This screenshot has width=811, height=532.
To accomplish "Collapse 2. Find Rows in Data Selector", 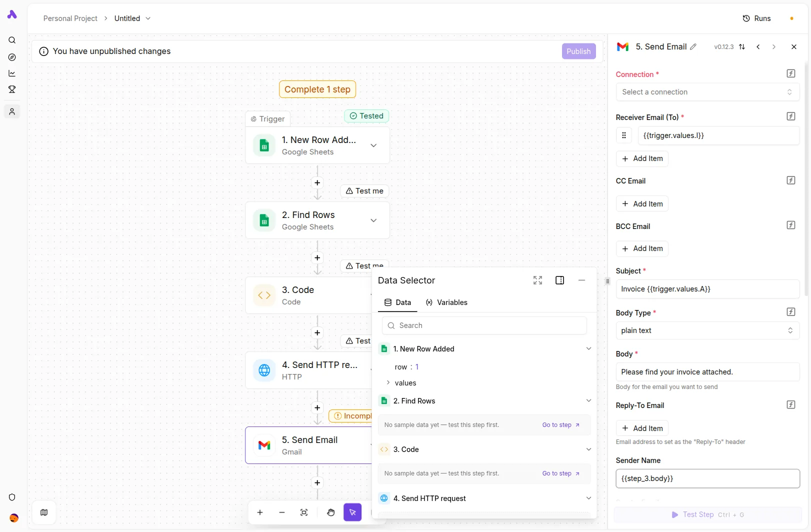I will [x=588, y=401].
